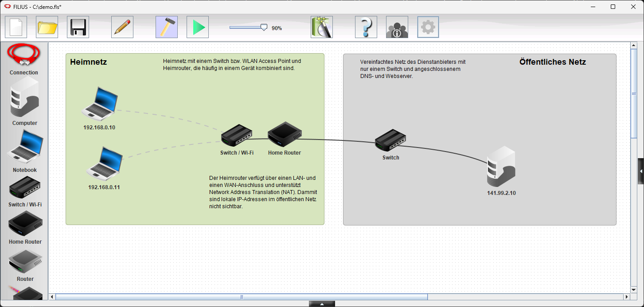The height and width of the screenshot is (307, 644).
Task: Select the red Connection cable tool
Action: tap(24, 55)
